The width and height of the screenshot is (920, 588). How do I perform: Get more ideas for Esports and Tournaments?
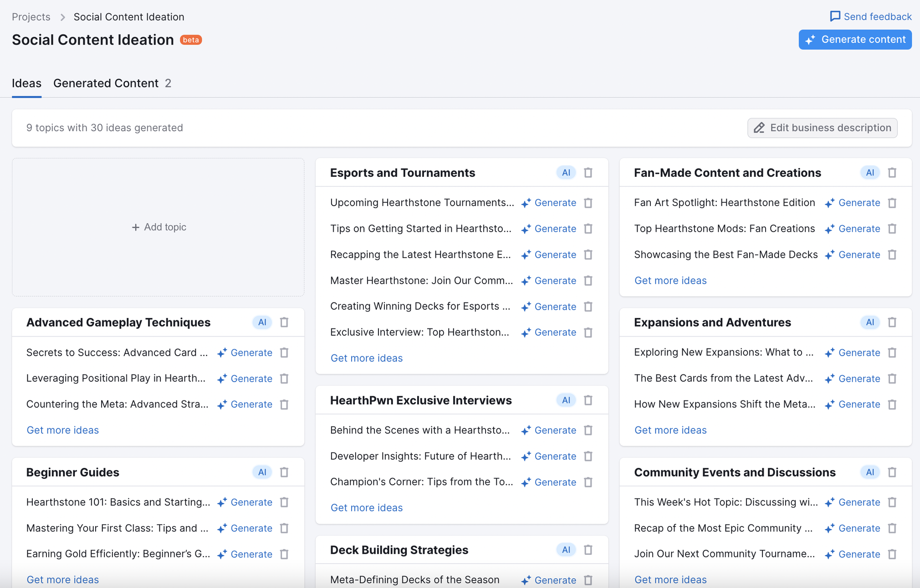click(x=366, y=358)
